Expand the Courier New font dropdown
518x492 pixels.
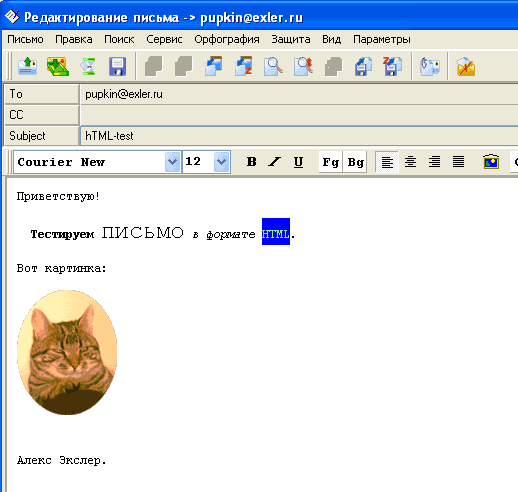click(172, 162)
